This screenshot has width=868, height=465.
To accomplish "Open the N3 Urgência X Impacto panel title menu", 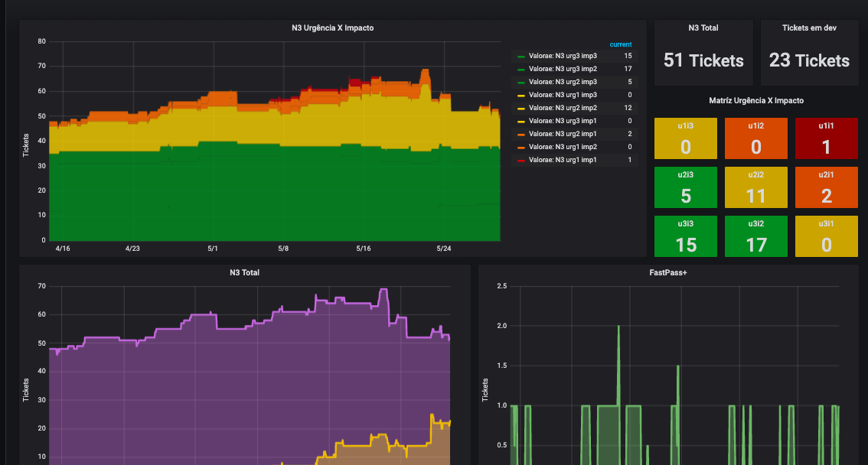I will (333, 28).
